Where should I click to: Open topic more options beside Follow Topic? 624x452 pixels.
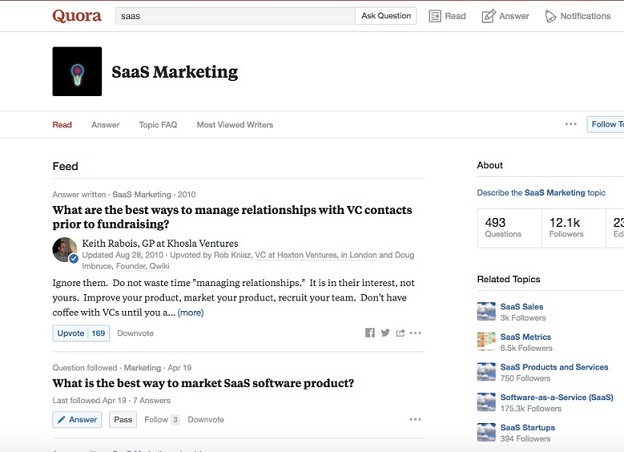click(571, 124)
